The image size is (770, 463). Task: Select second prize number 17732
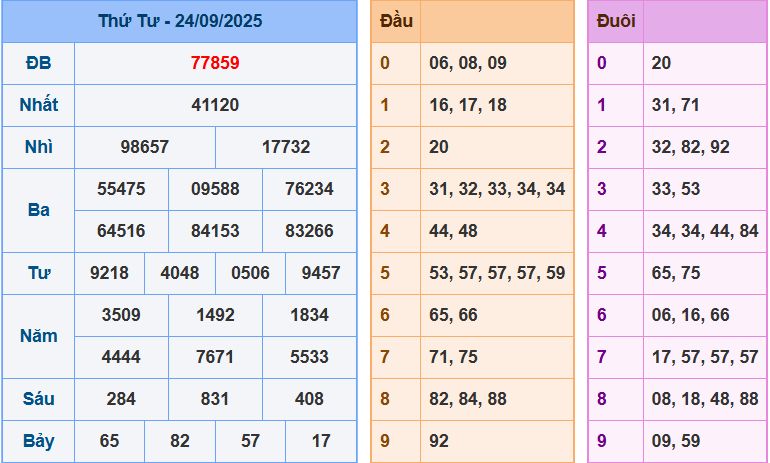(x=286, y=147)
